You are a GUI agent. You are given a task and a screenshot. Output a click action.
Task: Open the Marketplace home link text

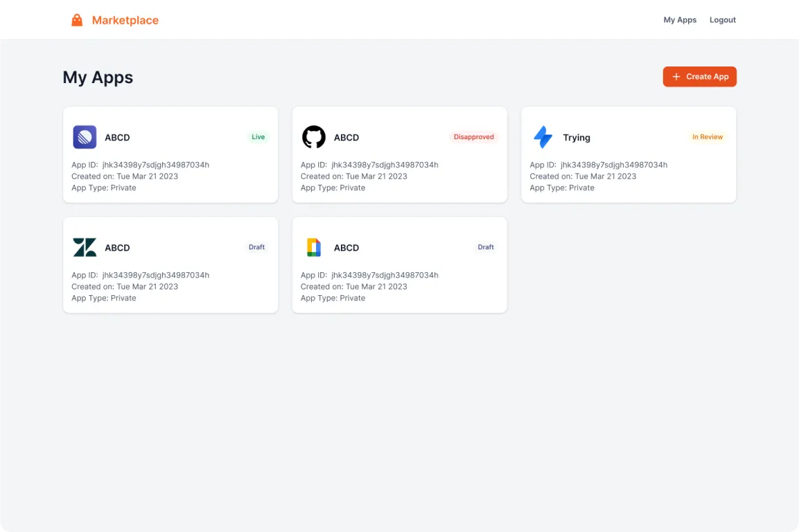(125, 20)
